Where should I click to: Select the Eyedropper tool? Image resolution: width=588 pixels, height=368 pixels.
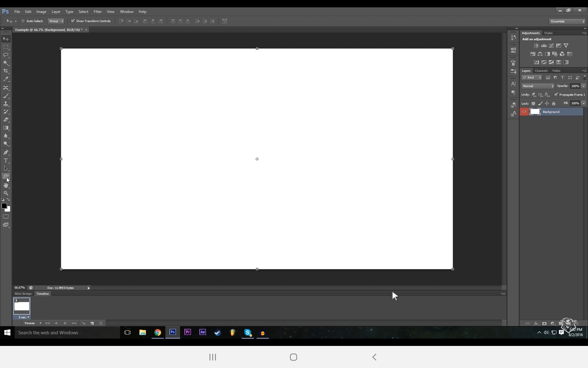pos(6,79)
